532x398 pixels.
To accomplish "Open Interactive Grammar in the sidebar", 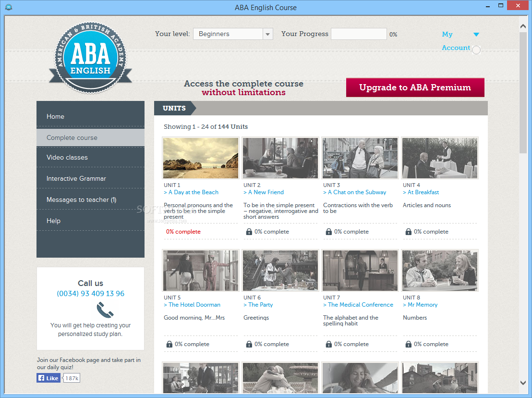I will (91, 178).
